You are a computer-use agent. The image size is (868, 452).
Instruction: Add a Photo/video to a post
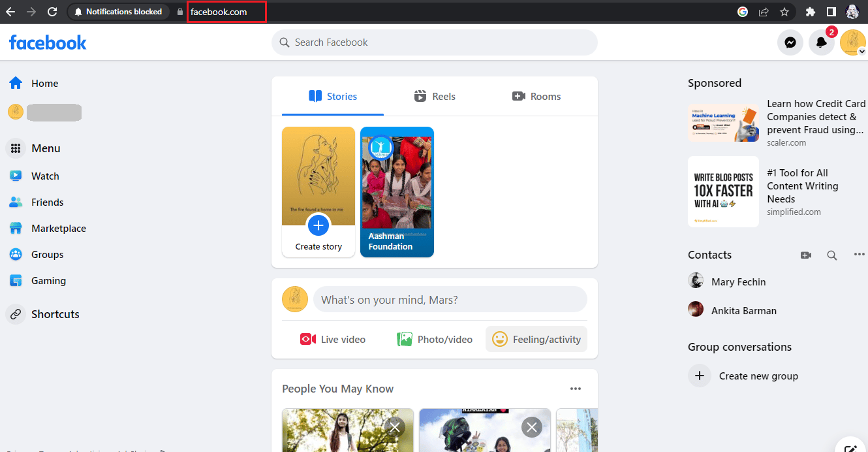coord(435,340)
